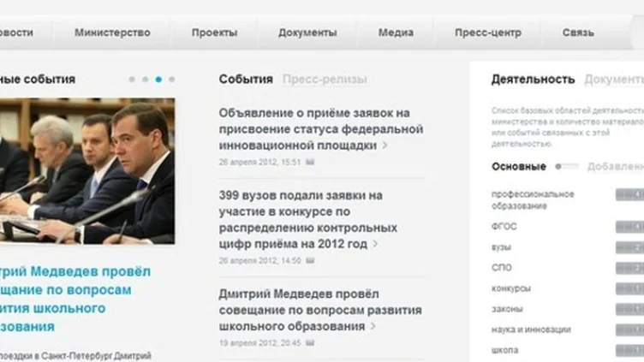Click count badge next to СПО

629,268
